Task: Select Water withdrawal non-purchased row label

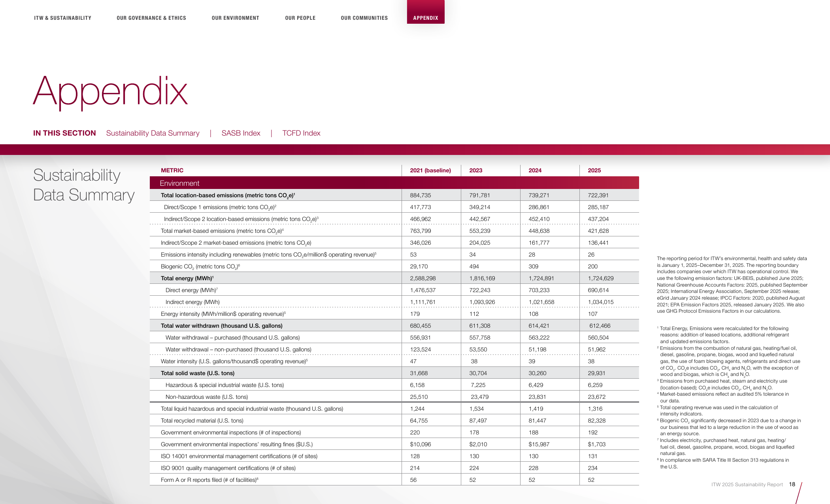Action: click(238, 349)
